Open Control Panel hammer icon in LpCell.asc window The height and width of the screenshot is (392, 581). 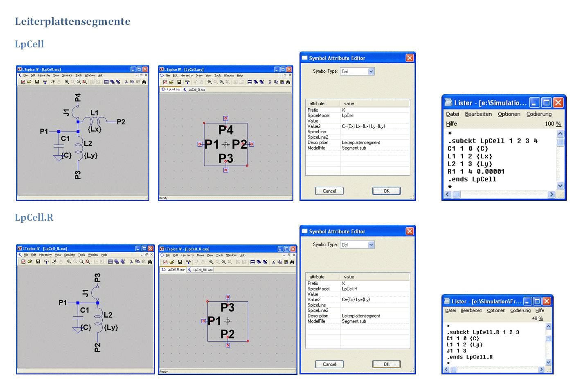point(45,82)
